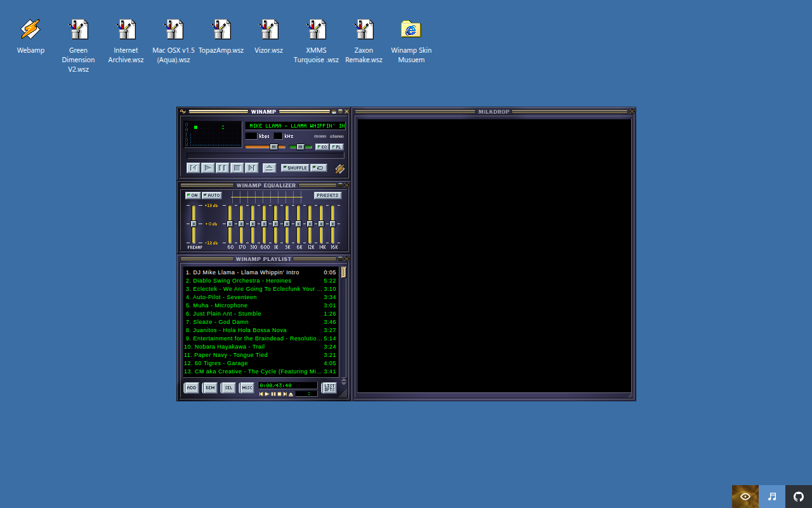The image size is (812, 508).
Task: Toggle the PL playlist window button
Action: [x=337, y=147]
